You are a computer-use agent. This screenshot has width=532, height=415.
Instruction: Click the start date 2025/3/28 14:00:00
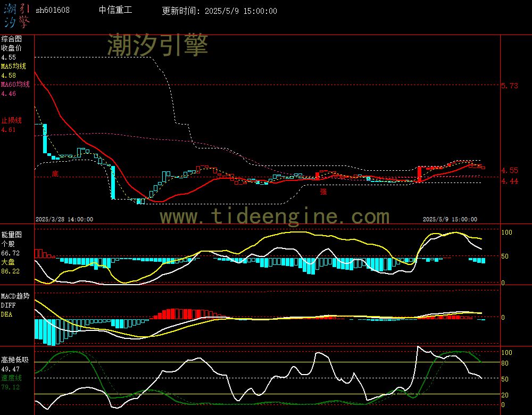coord(64,219)
